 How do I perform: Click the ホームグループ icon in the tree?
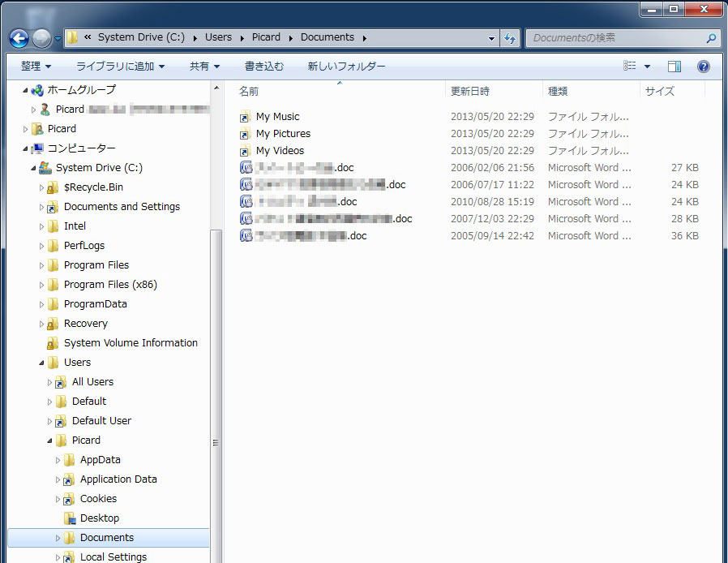37,90
